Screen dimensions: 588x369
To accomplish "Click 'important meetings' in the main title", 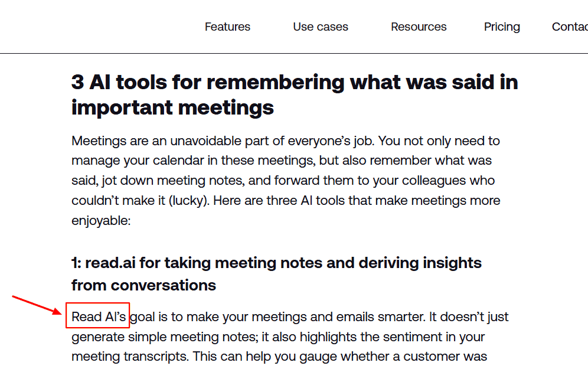I will click(172, 108).
